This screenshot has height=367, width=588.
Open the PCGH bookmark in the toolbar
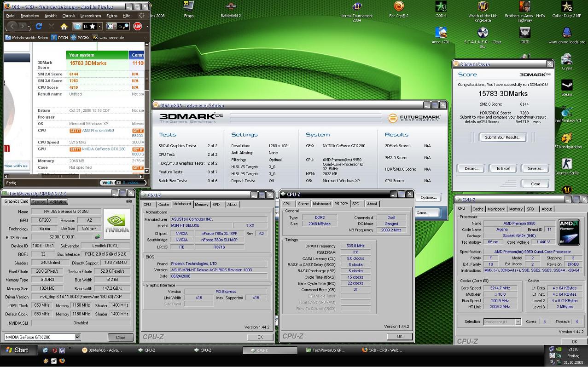point(59,38)
